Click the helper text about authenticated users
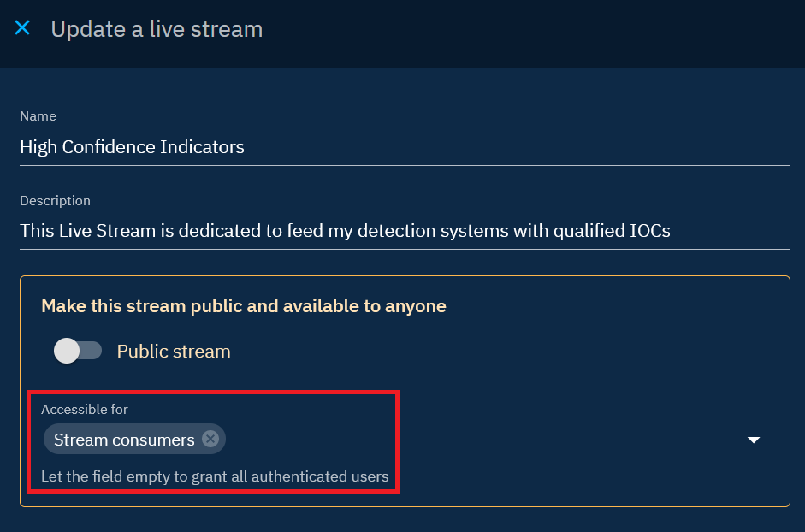The height and width of the screenshot is (532, 805). [x=215, y=476]
